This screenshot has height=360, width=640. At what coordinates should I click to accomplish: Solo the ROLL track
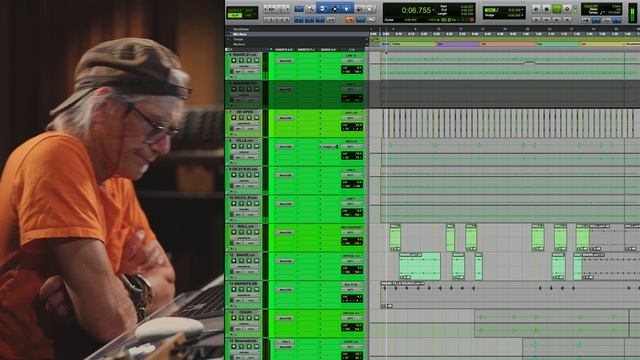click(249, 232)
